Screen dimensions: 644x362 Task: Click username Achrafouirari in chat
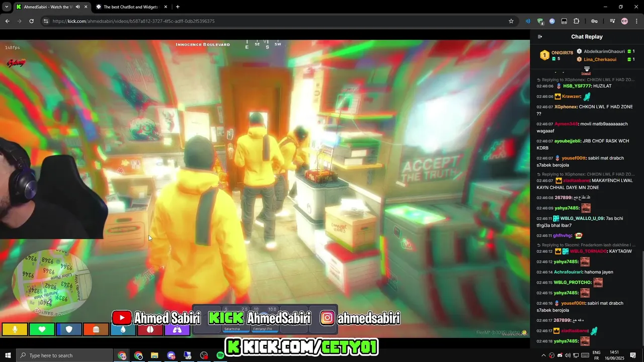pos(568,272)
